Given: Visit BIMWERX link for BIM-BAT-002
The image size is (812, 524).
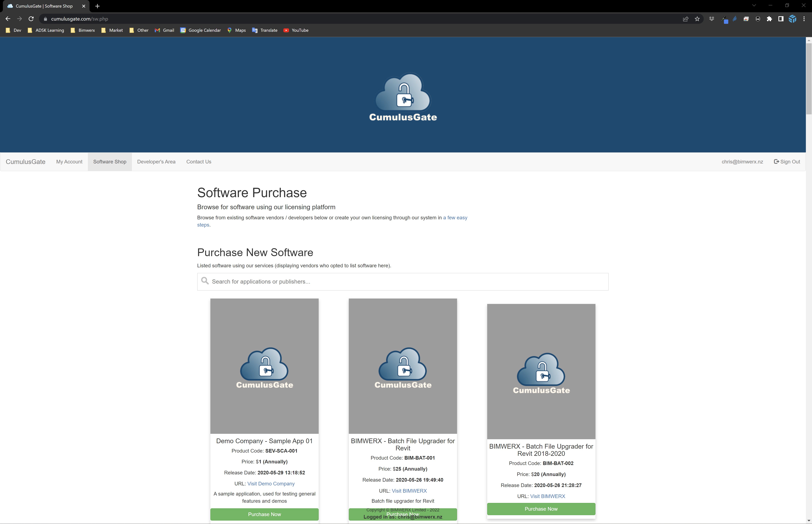Looking at the screenshot, I should click(548, 496).
